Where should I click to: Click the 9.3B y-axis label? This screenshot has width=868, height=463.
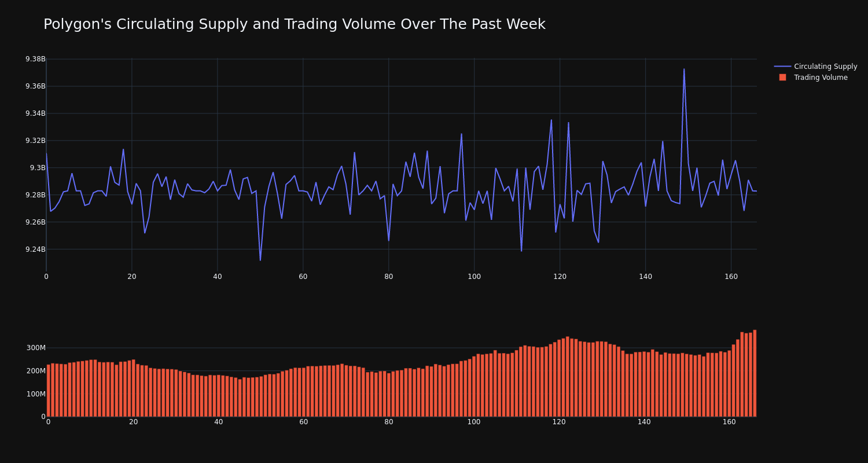pos(38,168)
